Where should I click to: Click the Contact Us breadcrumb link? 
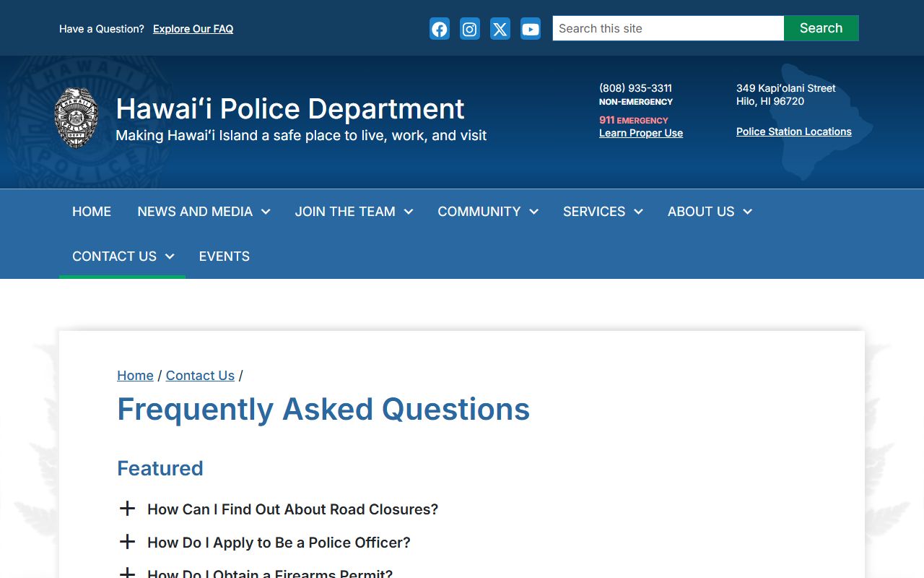coord(200,376)
